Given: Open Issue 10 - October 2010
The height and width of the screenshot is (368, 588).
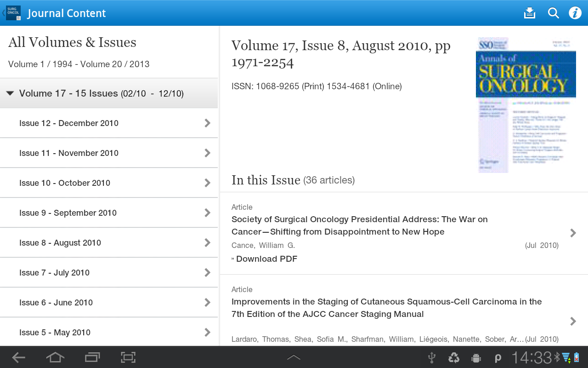Looking at the screenshot, I should [109, 183].
